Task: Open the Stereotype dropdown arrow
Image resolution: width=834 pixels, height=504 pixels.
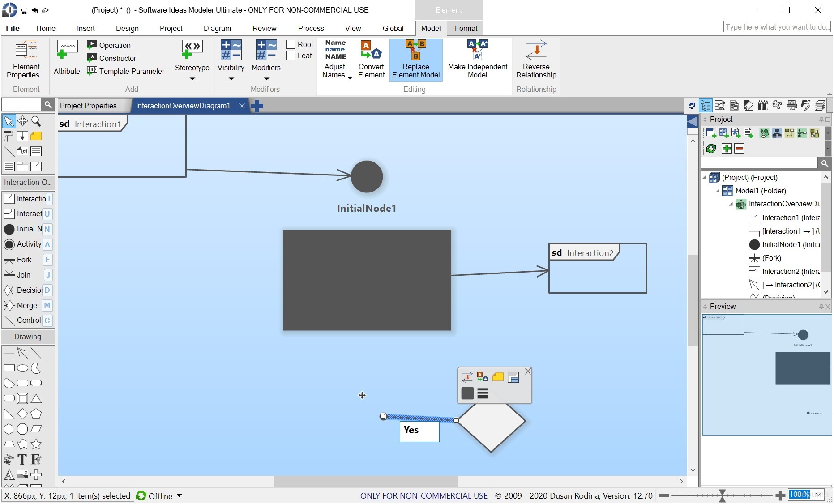Action: click(192, 78)
